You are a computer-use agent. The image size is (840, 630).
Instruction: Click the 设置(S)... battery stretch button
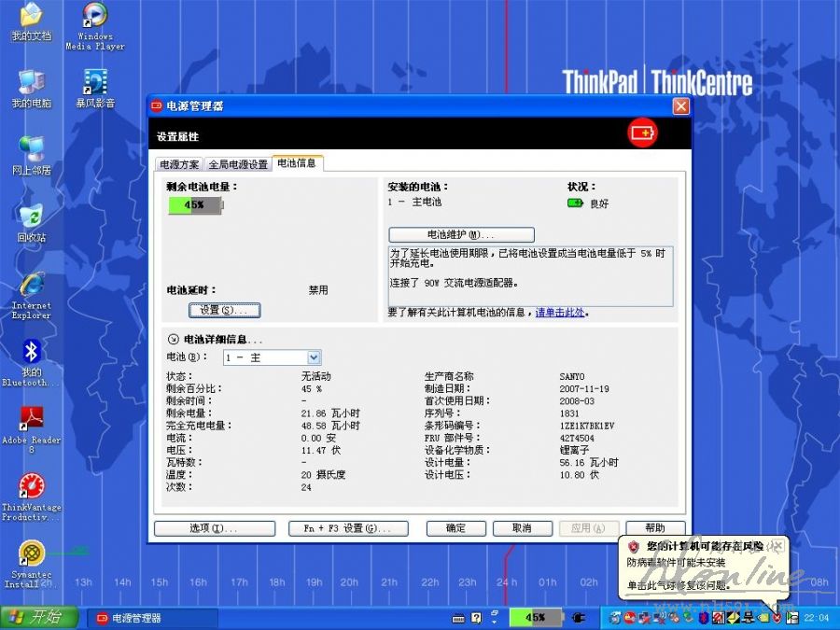coord(223,310)
